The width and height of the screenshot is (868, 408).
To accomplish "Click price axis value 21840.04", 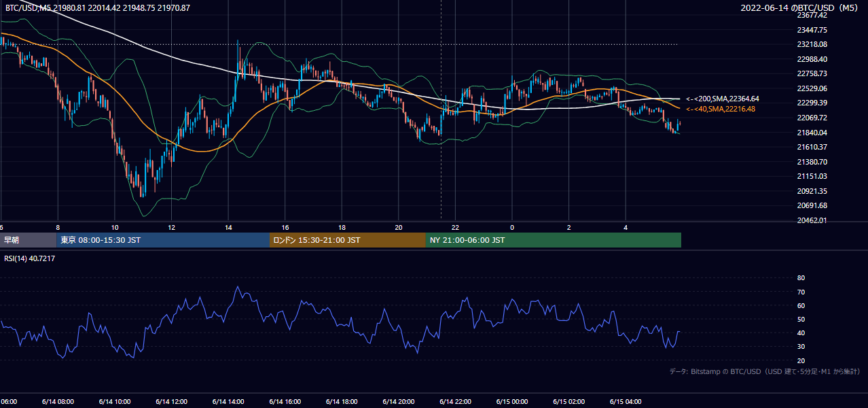I will [x=812, y=133].
